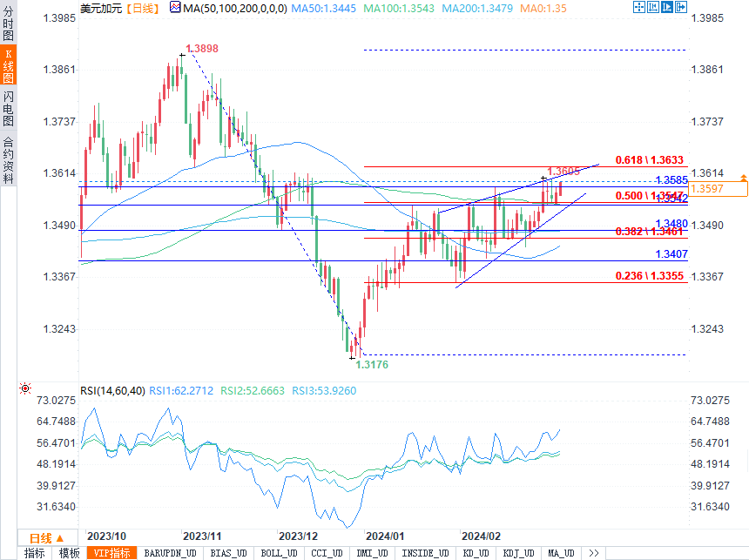
Task: Click the MA200:1.3479 value
Action: (x=477, y=8)
